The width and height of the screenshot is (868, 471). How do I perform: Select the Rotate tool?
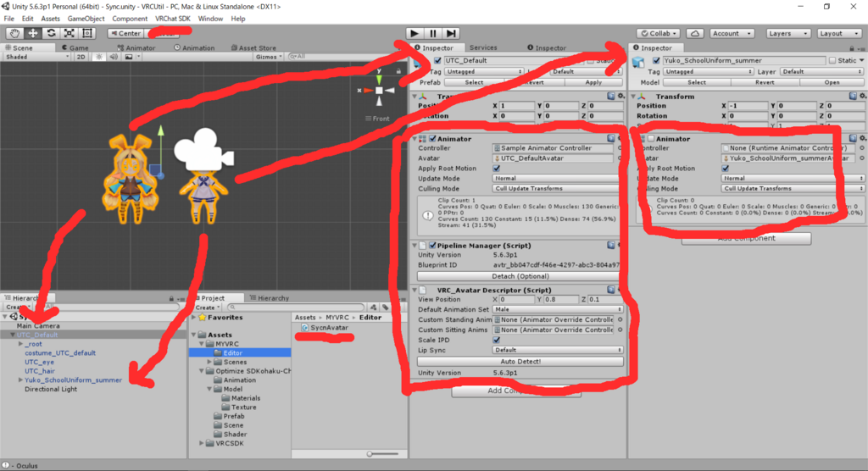click(x=51, y=33)
